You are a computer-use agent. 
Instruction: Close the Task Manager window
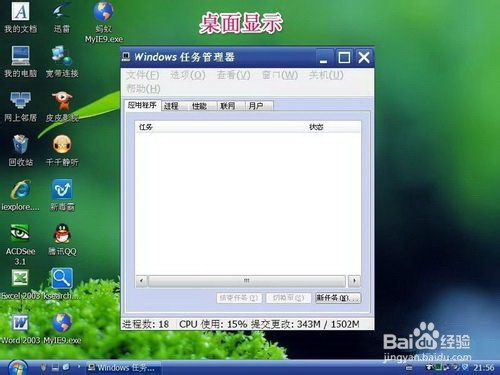click(364, 57)
